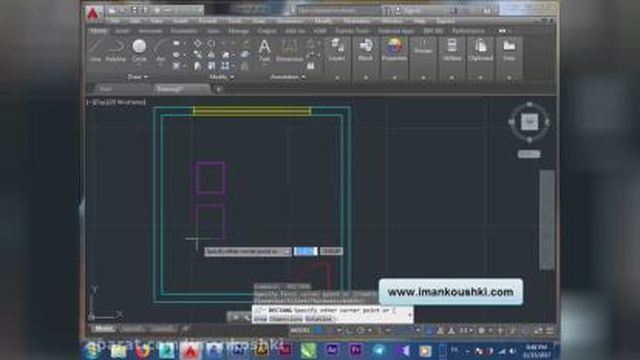Select the Explode tool in Modify panel
Image resolution: width=640 pixels, height=360 pixels.
pyautogui.click(x=244, y=54)
